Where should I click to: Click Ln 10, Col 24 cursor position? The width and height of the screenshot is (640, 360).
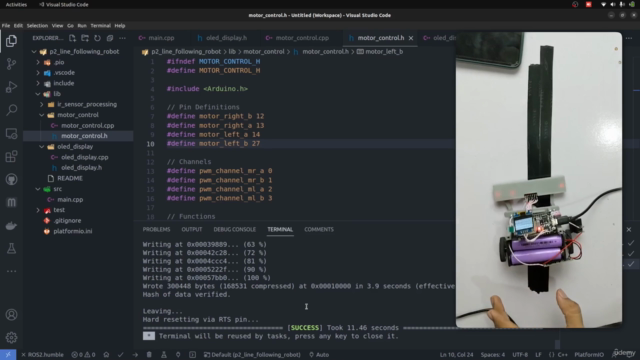pos(456,355)
